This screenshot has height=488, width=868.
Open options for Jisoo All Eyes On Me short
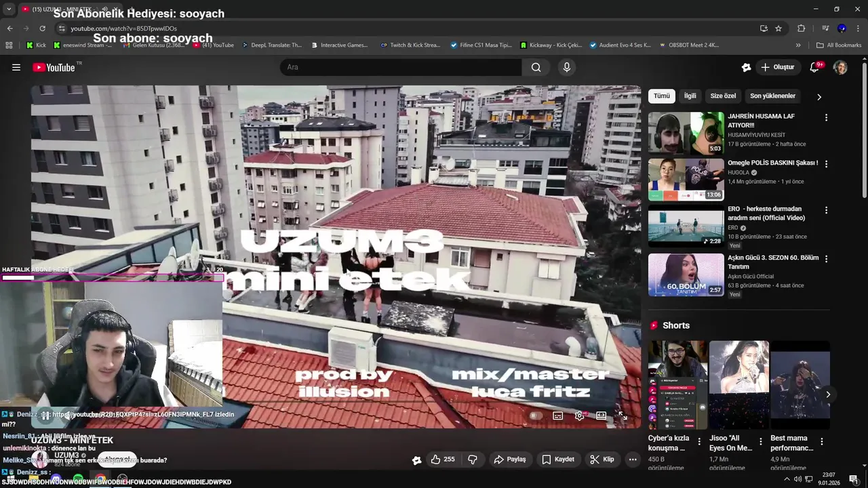click(760, 442)
